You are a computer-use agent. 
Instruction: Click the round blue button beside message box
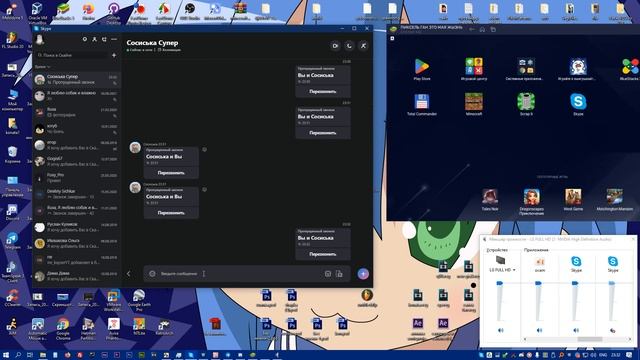(x=363, y=274)
